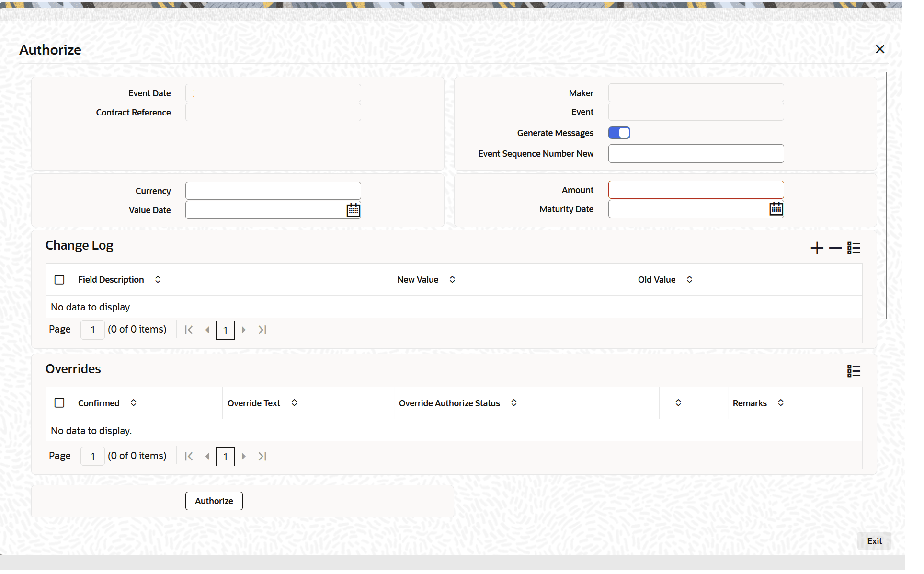Go to first page in Overrides
The height and width of the screenshot is (574, 924).
pyautogui.click(x=189, y=456)
